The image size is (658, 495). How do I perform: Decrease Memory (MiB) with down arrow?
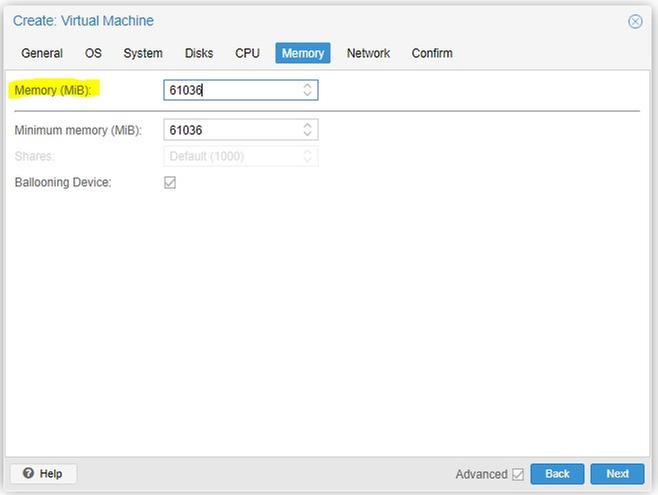pyautogui.click(x=307, y=94)
